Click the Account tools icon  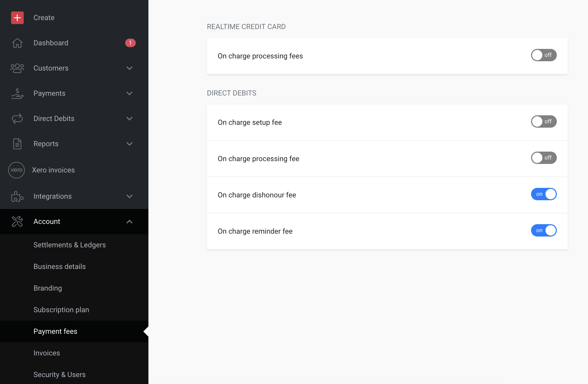coord(17,222)
